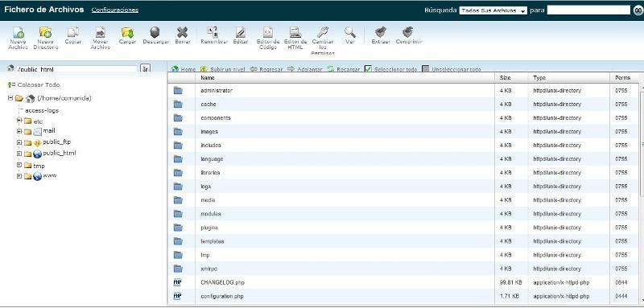The image size is (644, 308).
Task: Select the logs folder name
Action: pyautogui.click(x=206, y=187)
